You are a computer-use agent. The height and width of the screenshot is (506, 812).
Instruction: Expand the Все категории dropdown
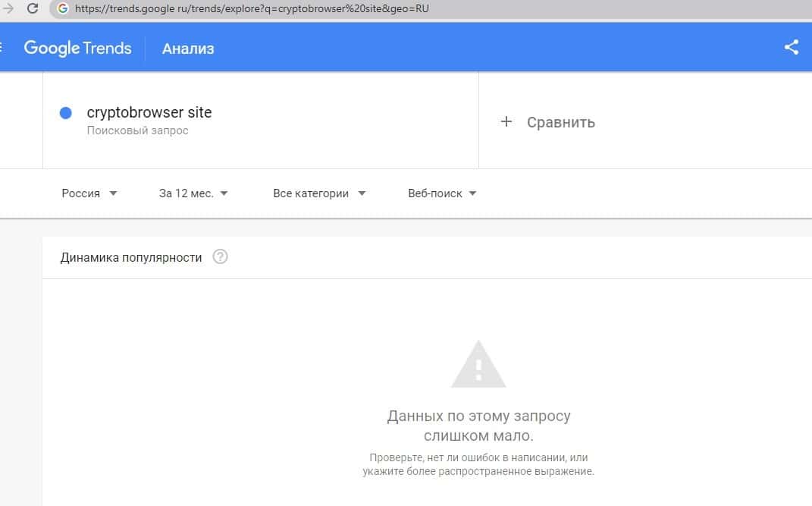pos(319,193)
